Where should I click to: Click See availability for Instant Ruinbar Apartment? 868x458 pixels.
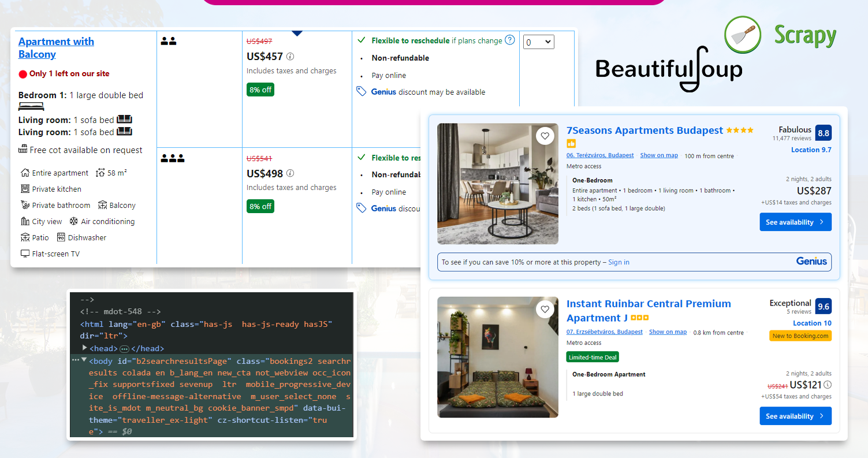point(795,416)
